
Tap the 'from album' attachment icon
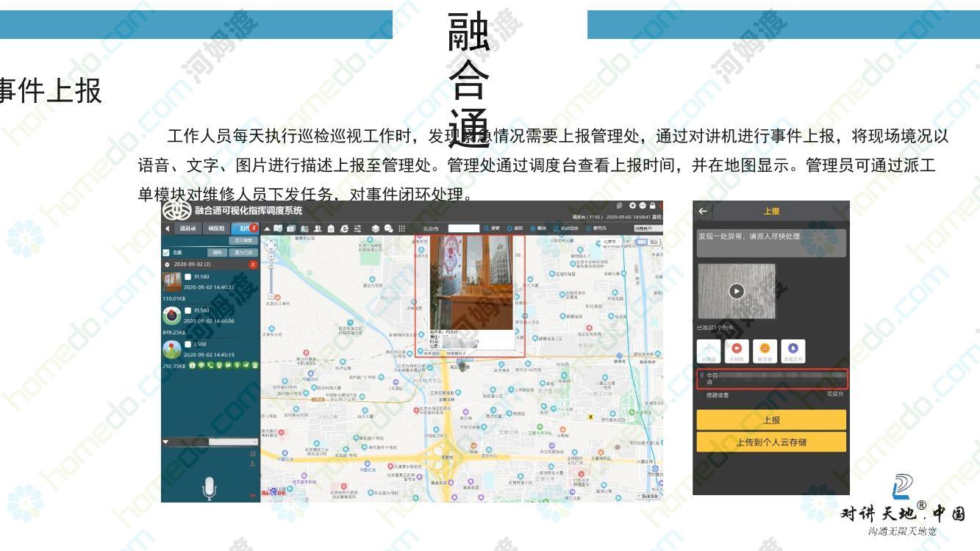pos(709,351)
